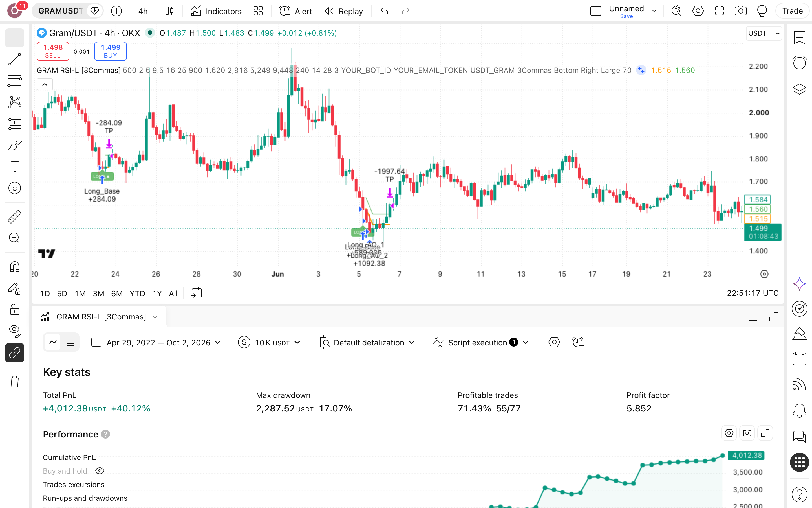The image size is (812, 508).
Task: Open the GRAM RSI-L strategy tab
Action: tap(99, 317)
